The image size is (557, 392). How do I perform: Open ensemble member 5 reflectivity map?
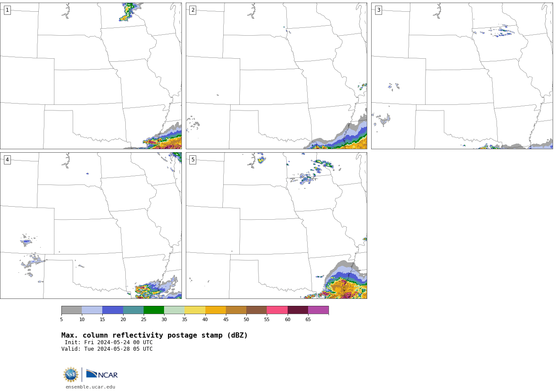[x=276, y=225]
